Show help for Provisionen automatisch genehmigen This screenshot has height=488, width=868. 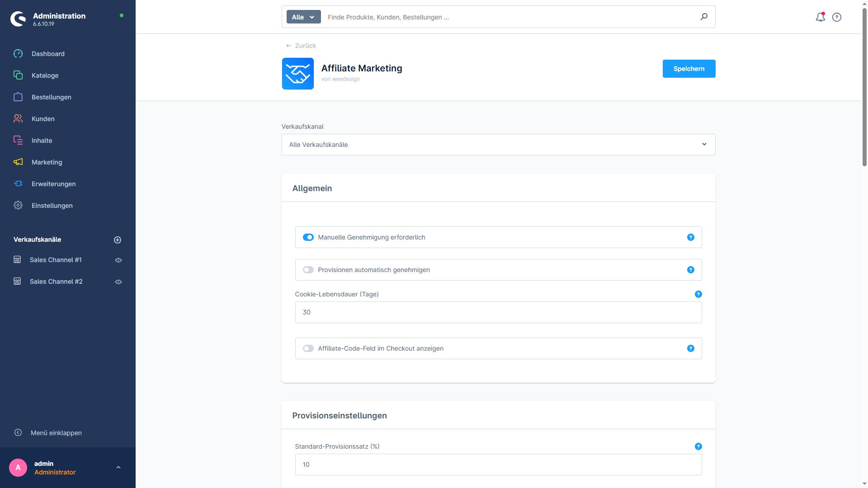coord(691,270)
